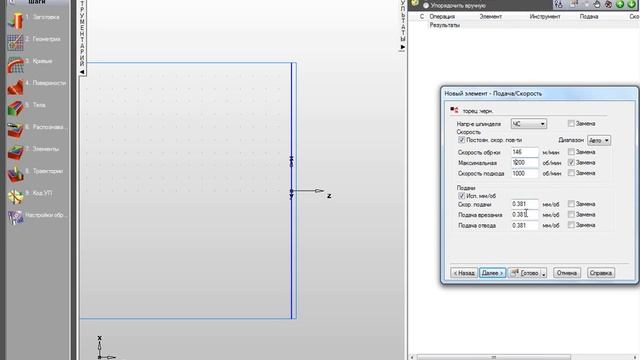640x360 pixels.
Task: Click the sort icon in results toolbar
Action: click(559, 4)
